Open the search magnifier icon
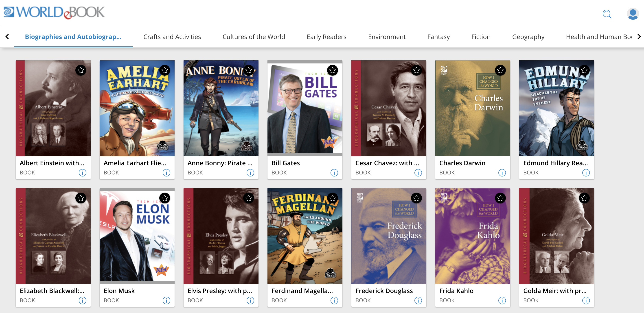Screen dimensions: 644x313 coord(607,14)
